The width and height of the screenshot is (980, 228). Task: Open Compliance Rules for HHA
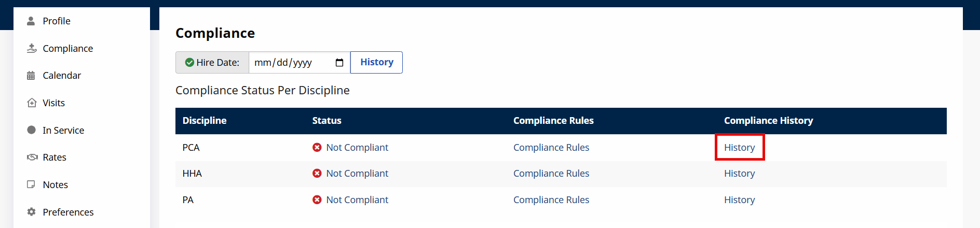[x=551, y=174]
